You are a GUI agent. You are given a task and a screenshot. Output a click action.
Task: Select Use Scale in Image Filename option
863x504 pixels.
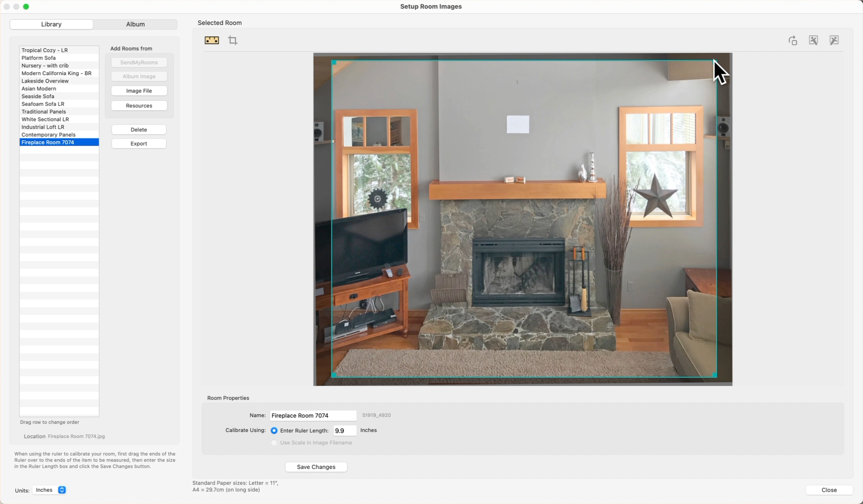pos(274,443)
